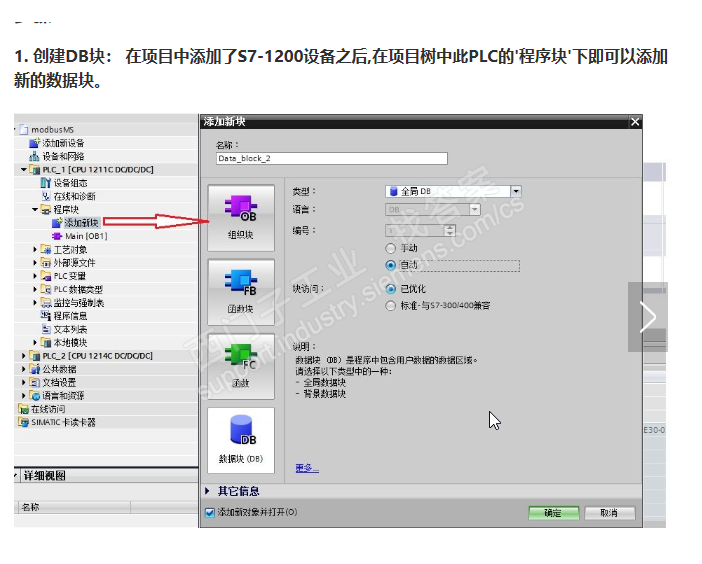Expand the PLC 变量 tree node

point(35,276)
